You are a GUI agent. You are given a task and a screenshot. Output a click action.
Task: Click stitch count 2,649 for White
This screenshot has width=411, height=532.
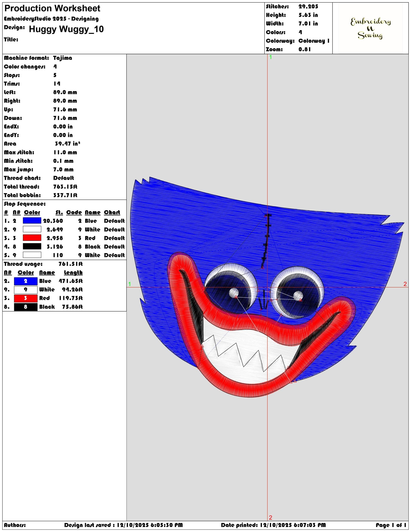[55, 229]
